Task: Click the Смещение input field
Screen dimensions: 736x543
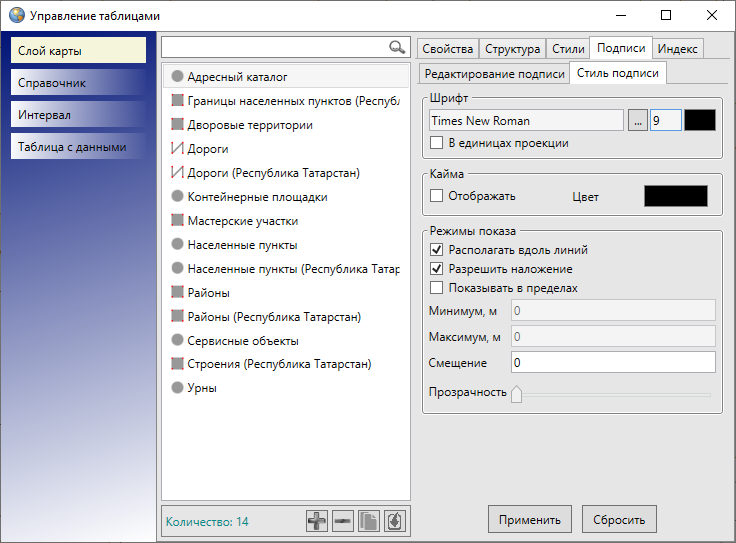Action: click(612, 362)
